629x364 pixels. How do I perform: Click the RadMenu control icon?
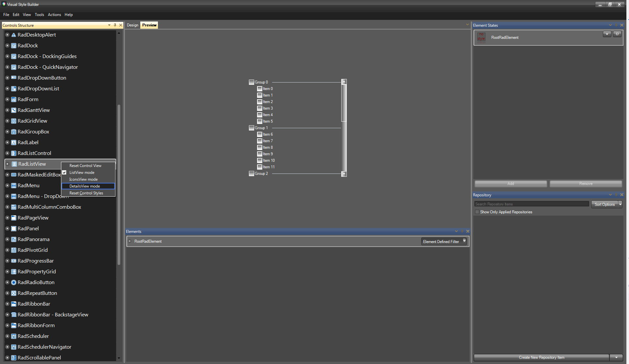point(14,186)
